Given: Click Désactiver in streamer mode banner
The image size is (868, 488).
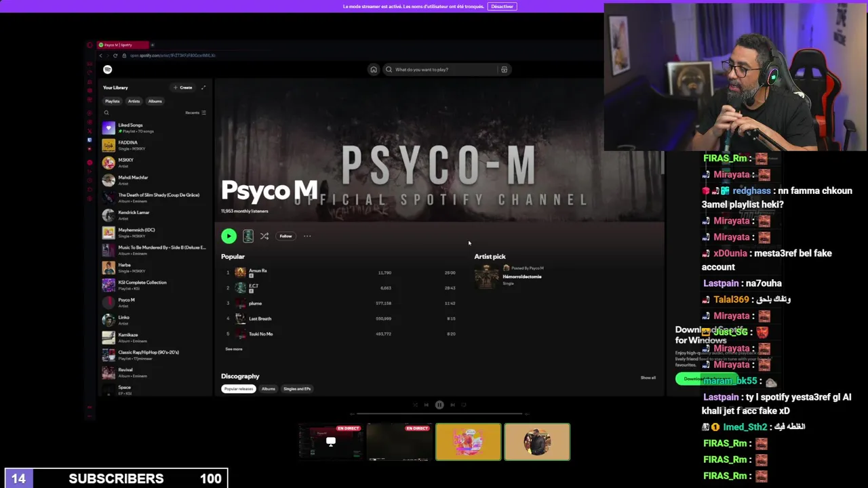Looking at the screenshot, I should click(502, 6).
